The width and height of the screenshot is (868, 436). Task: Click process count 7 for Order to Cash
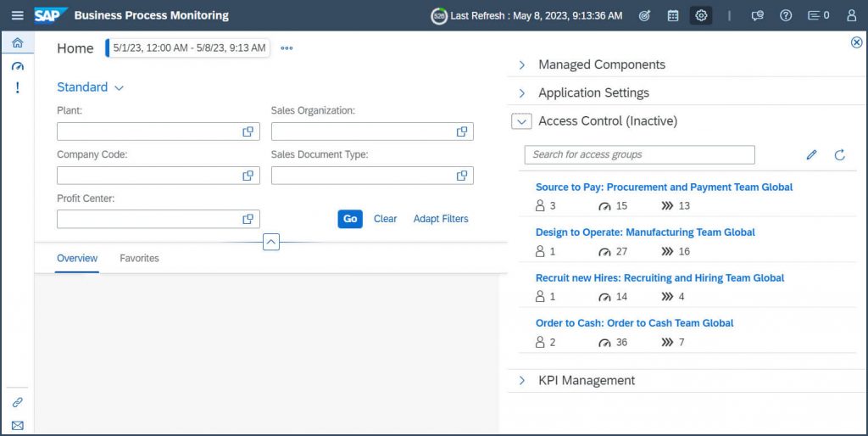pyautogui.click(x=672, y=343)
